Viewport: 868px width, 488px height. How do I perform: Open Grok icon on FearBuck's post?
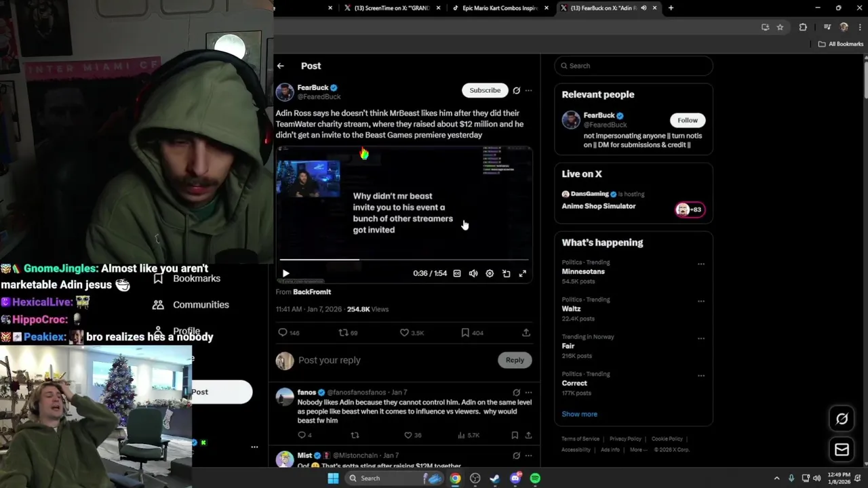pyautogui.click(x=517, y=90)
